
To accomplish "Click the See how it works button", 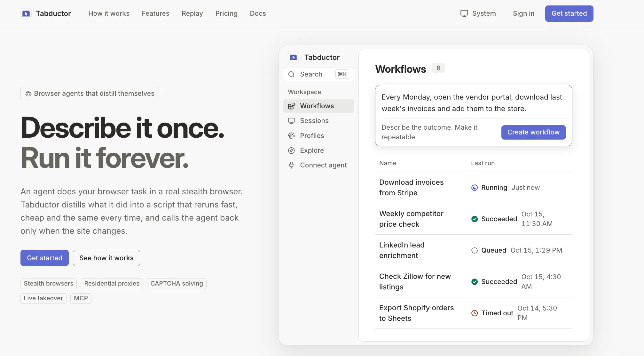I will (x=106, y=258).
